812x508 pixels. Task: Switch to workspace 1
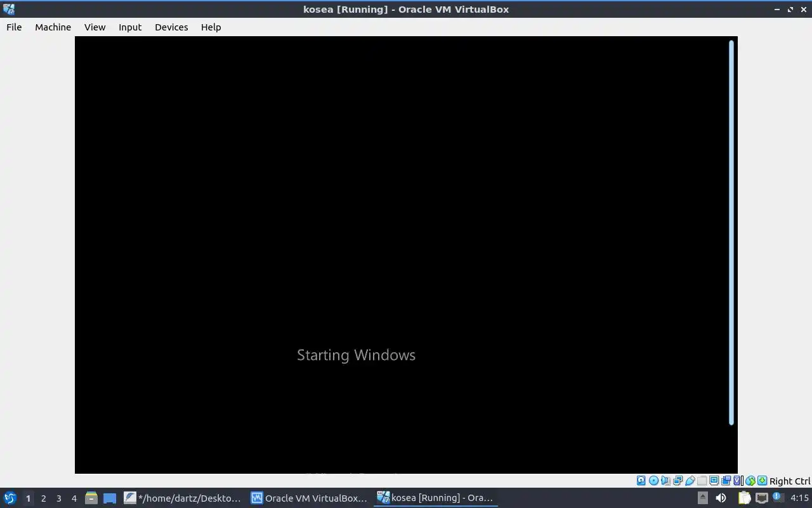click(28, 498)
